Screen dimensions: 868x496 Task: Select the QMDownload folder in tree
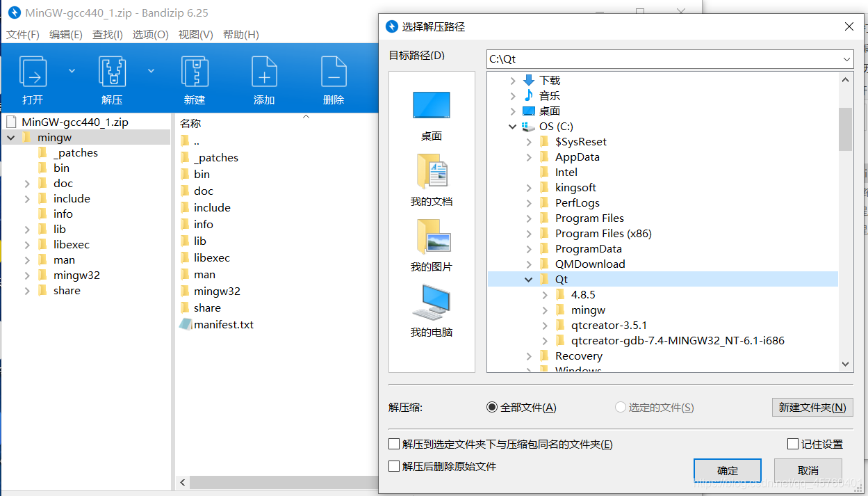coord(590,264)
